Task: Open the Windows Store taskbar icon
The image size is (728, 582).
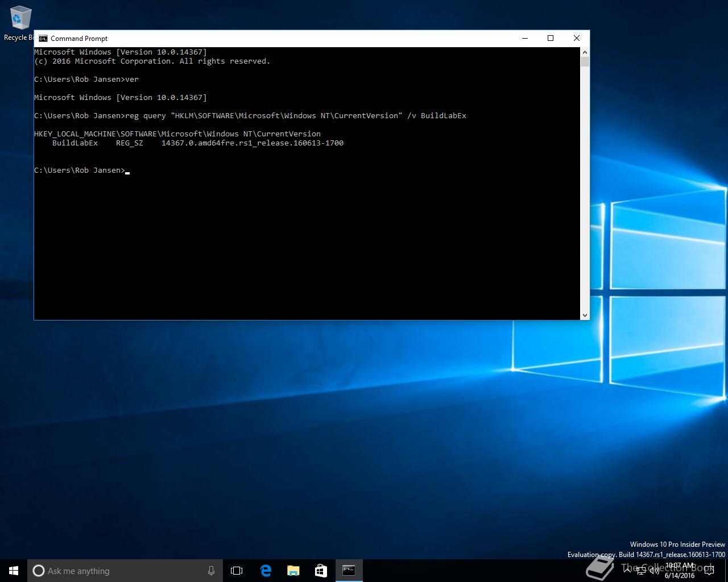Action: pos(321,571)
